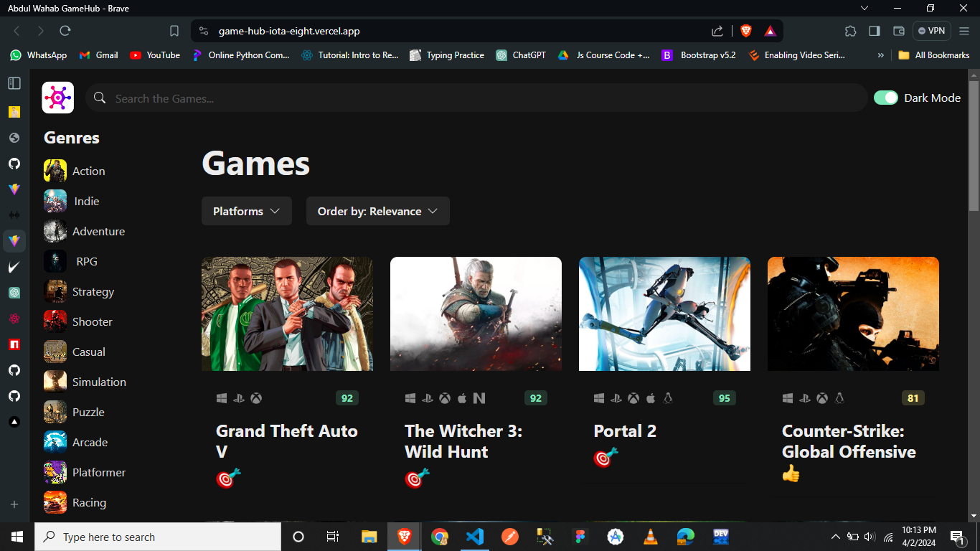980x551 pixels.
Task: Click the 81 score badge on Counter-Strike
Action: point(913,398)
